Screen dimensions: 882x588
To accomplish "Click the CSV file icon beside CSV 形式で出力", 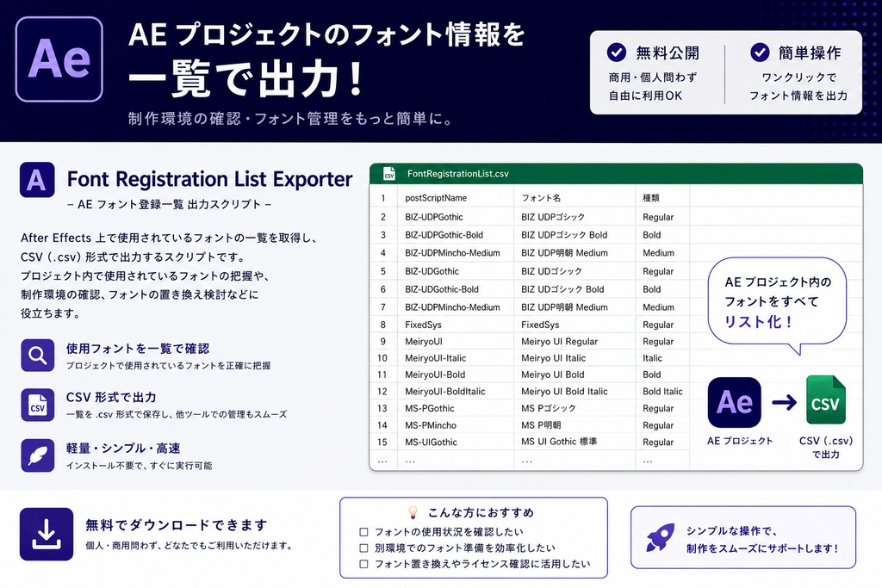I will click(x=38, y=405).
